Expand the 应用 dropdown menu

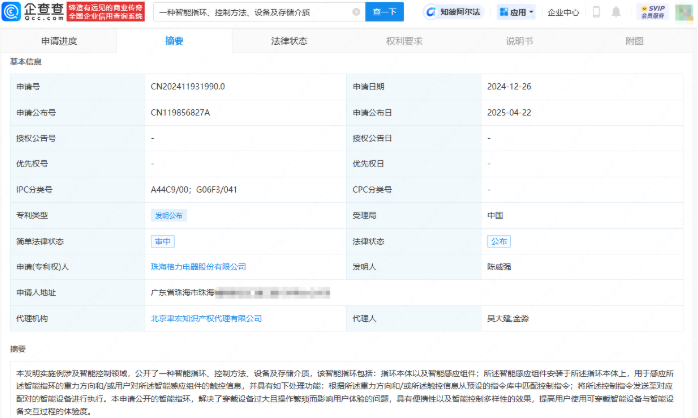pyautogui.click(x=516, y=12)
